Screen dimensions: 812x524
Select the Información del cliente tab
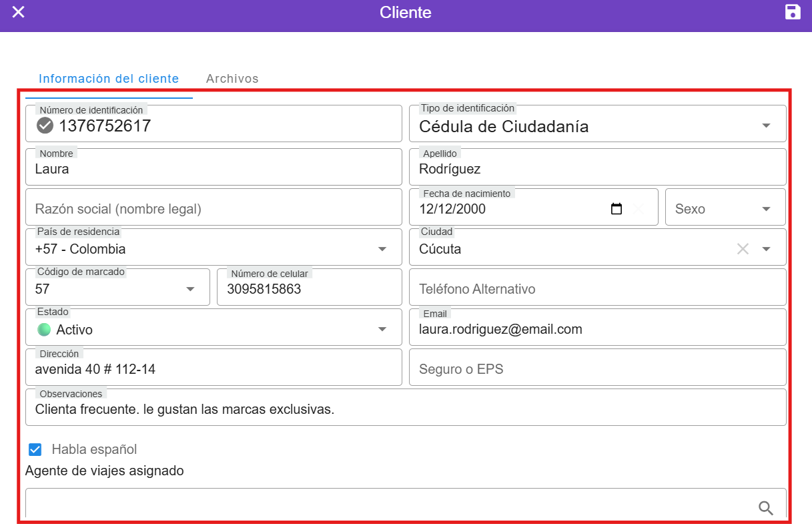click(x=109, y=79)
